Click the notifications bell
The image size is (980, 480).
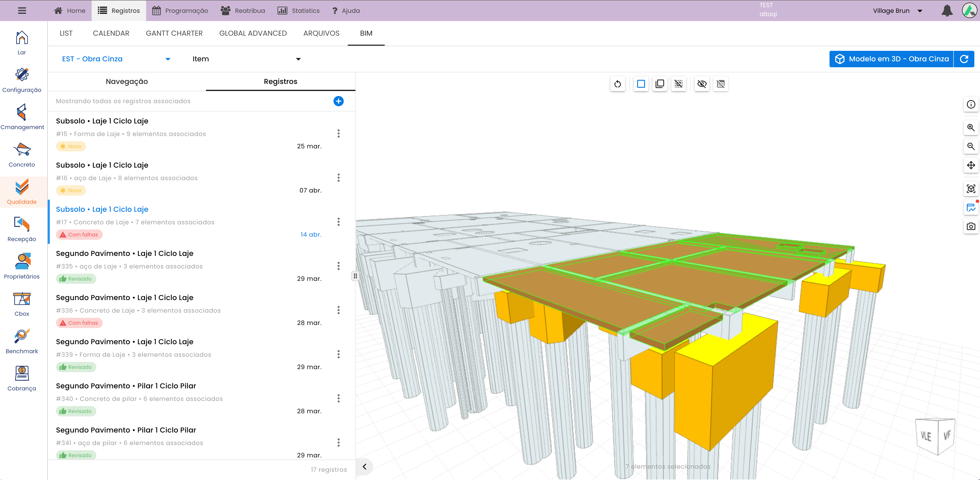[x=947, y=11]
